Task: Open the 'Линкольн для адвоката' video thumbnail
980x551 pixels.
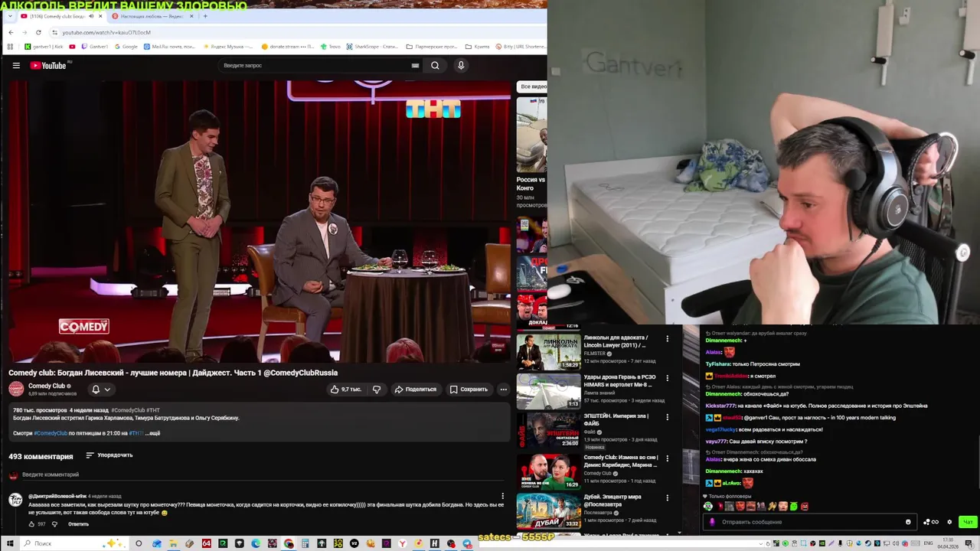Action: (548, 351)
